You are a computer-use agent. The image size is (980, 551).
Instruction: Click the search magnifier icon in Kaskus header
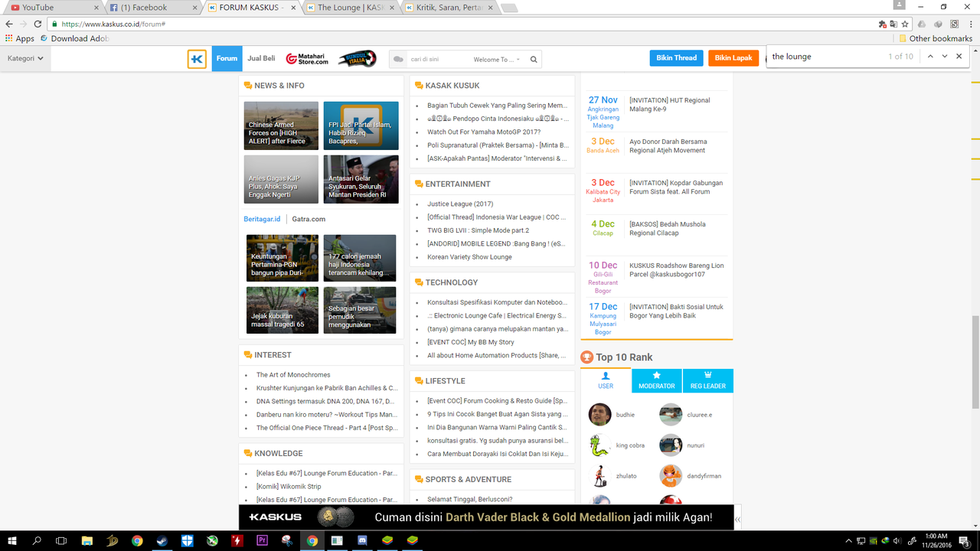[534, 59]
